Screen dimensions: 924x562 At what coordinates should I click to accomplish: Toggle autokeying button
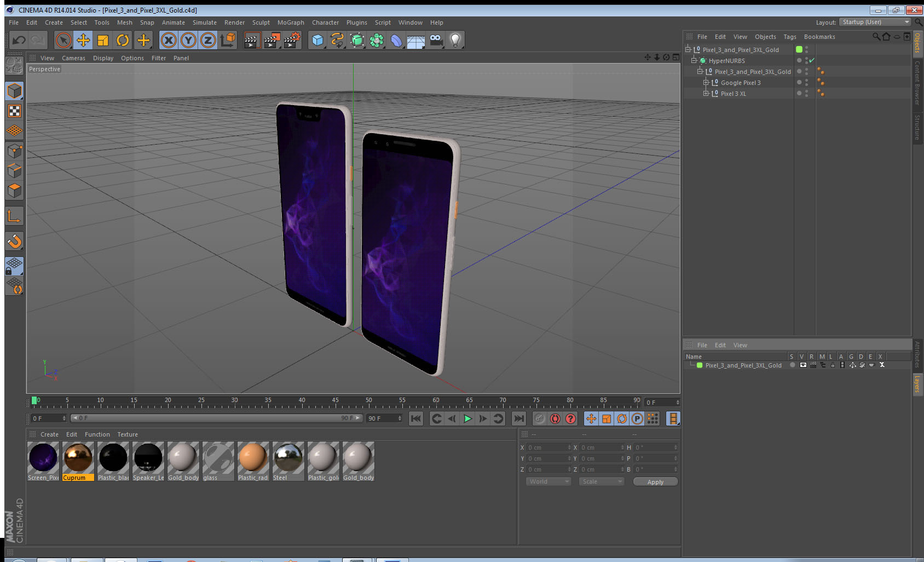pos(555,418)
